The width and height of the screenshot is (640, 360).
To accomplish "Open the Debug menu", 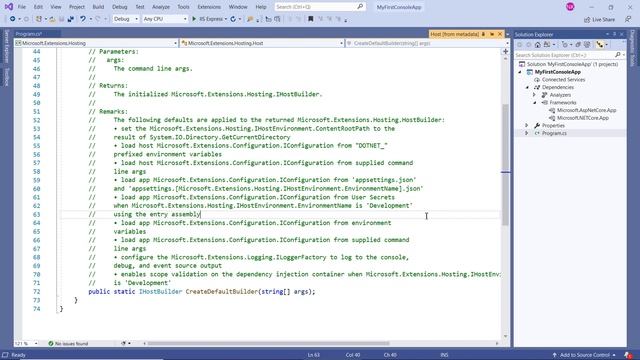I will [x=120, y=7].
